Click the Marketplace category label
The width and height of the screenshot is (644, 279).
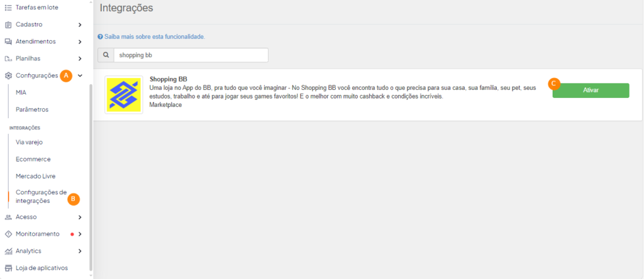click(x=165, y=105)
